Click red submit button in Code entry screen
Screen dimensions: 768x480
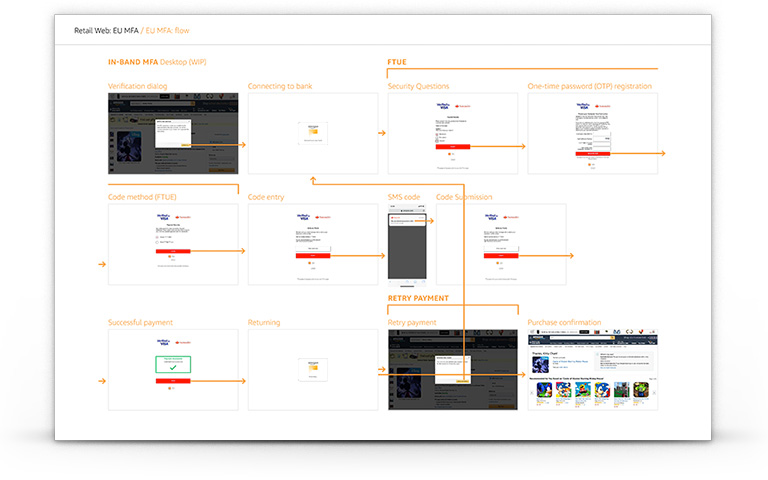tap(313, 256)
